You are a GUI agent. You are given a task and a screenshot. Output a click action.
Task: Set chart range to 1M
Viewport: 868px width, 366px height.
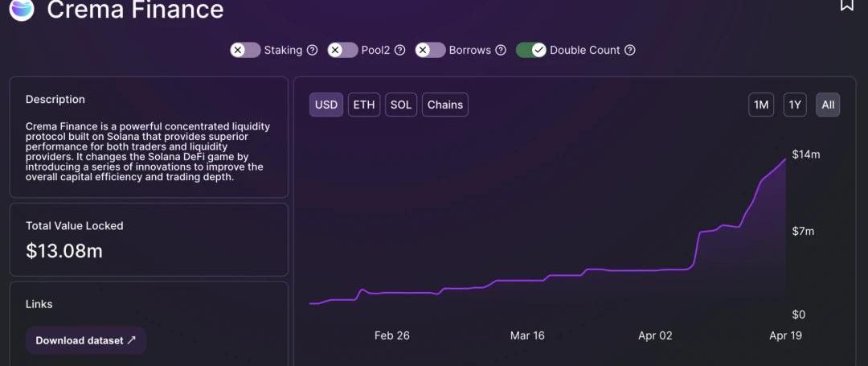pyautogui.click(x=760, y=105)
